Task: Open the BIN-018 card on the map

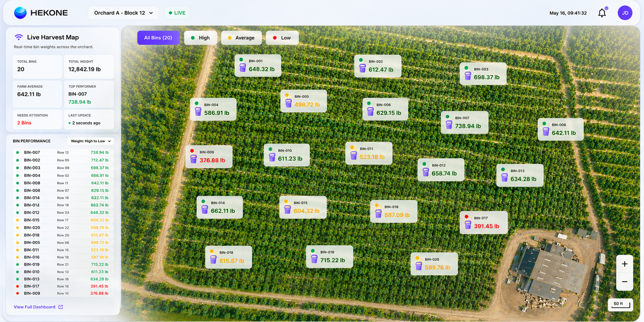Action: (228, 257)
